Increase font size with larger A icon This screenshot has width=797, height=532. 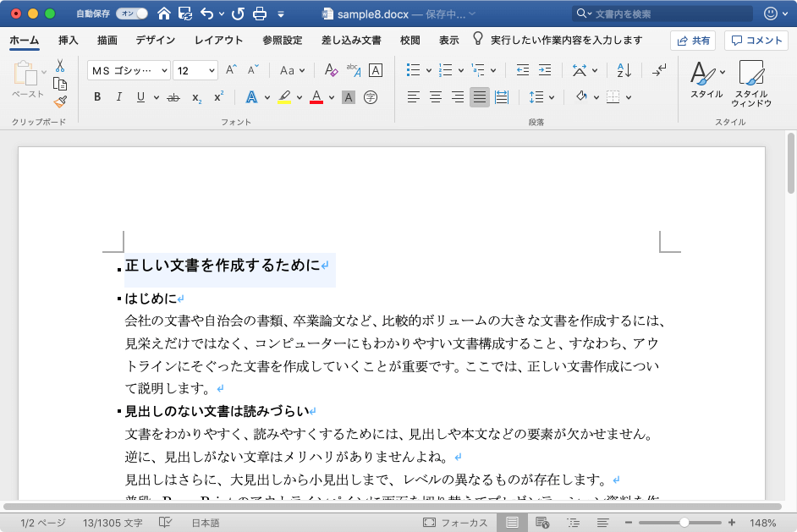point(231,70)
